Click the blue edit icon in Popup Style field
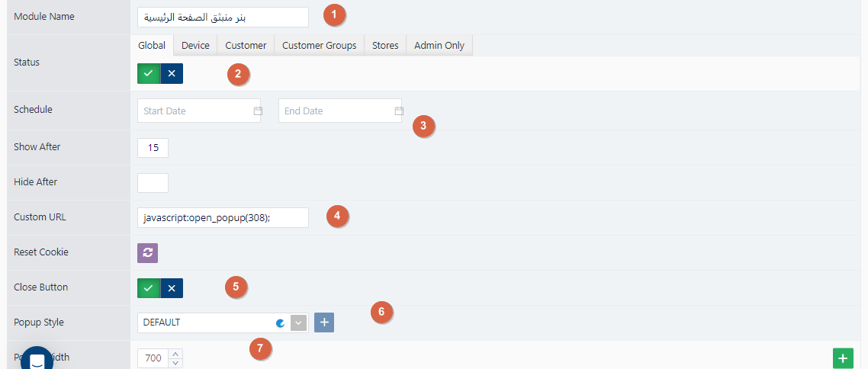This screenshot has height=369, width=868. coord(281,323)
